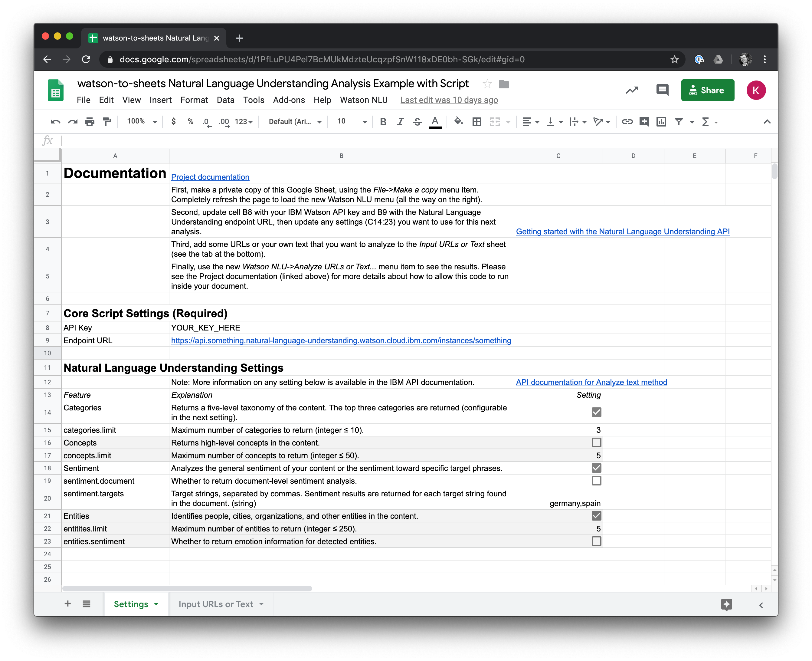Open the Project documentation link
The width and height of the screenshot is (812, 661).
tap(210, 177)
